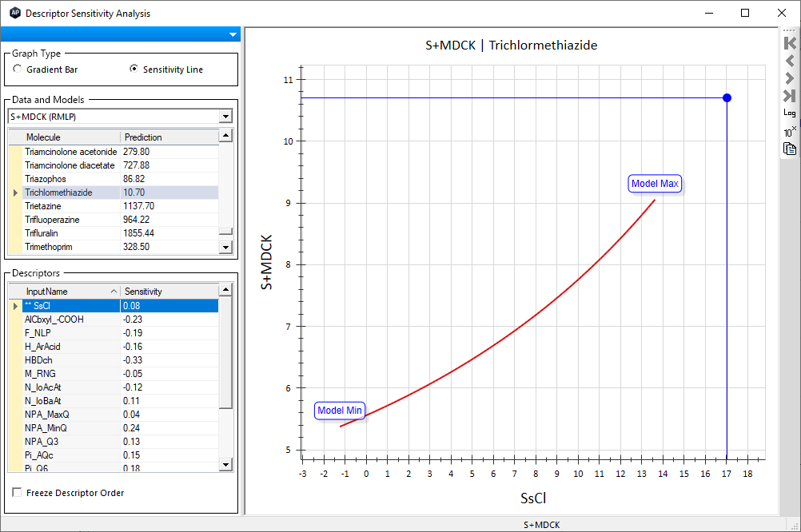Select the Triamcinolone acetonide molecule row
Viewport: 801px width, 532px height.
pos(121,152)
